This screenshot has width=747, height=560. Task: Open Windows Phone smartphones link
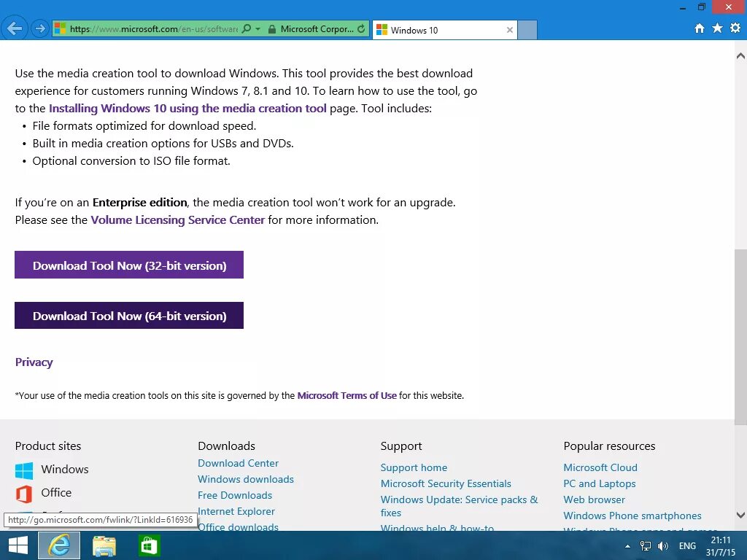pyautogui.click(x=632, y=516)
